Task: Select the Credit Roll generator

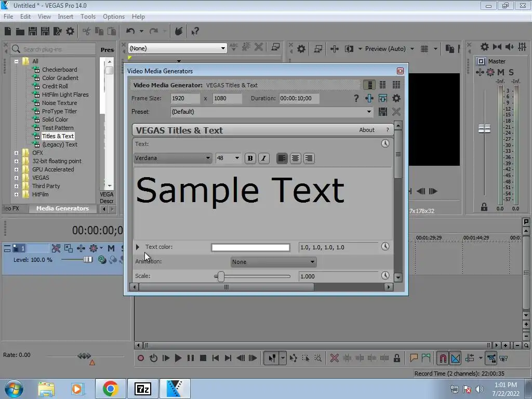Action: point(55,86)
